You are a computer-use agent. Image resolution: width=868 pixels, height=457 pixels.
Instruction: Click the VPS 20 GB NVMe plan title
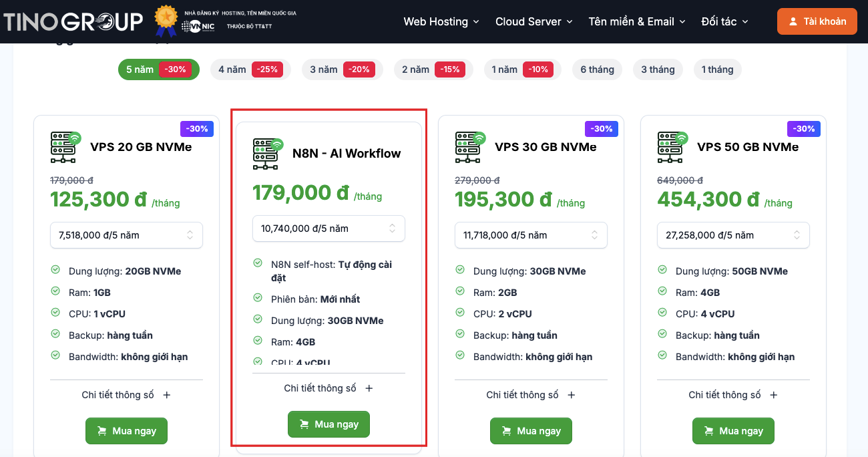pos(141,147)
